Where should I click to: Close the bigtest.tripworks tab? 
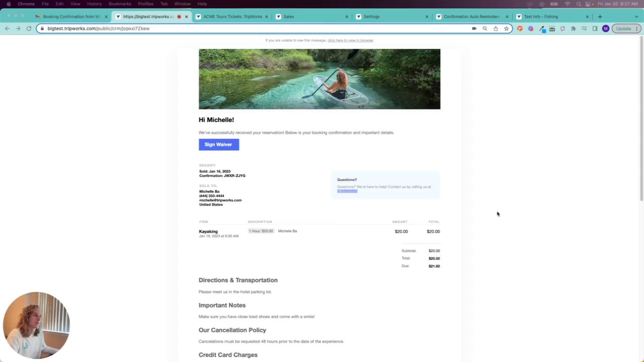(x=186, y=17)
